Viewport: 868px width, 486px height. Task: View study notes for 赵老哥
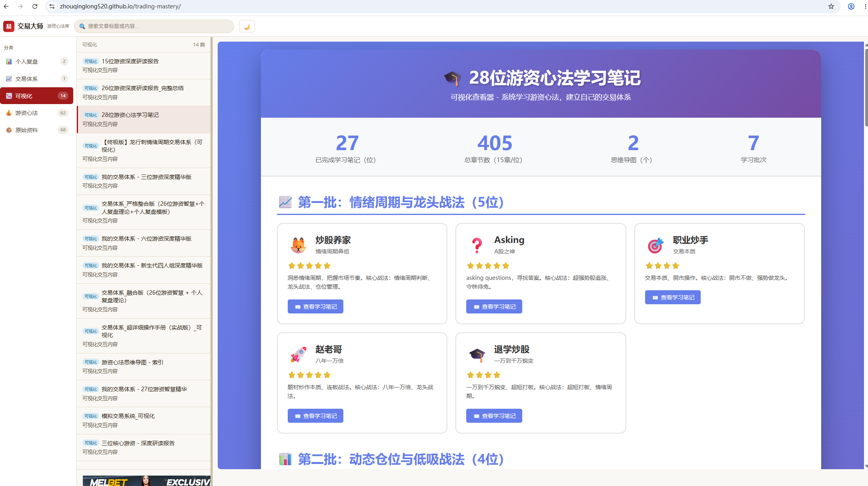[315, 416]
